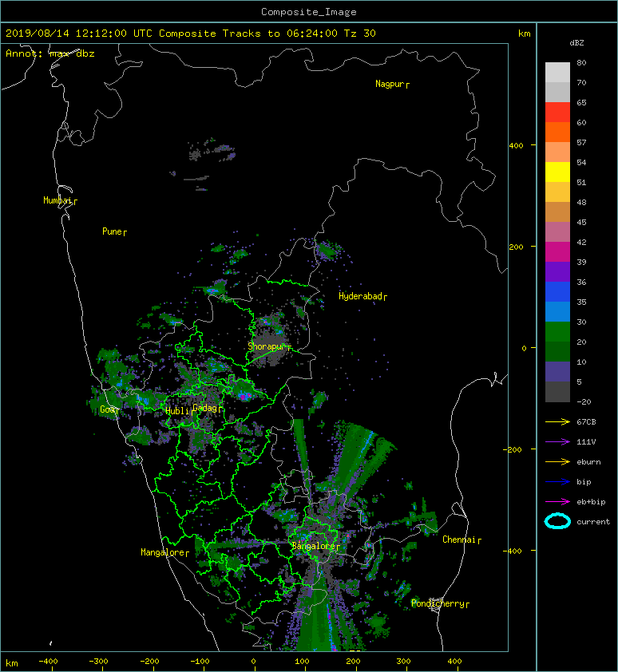Choose the dark gray swatch above -20 dBZ
The image size is (618, 672).
(x=557, y=392)
